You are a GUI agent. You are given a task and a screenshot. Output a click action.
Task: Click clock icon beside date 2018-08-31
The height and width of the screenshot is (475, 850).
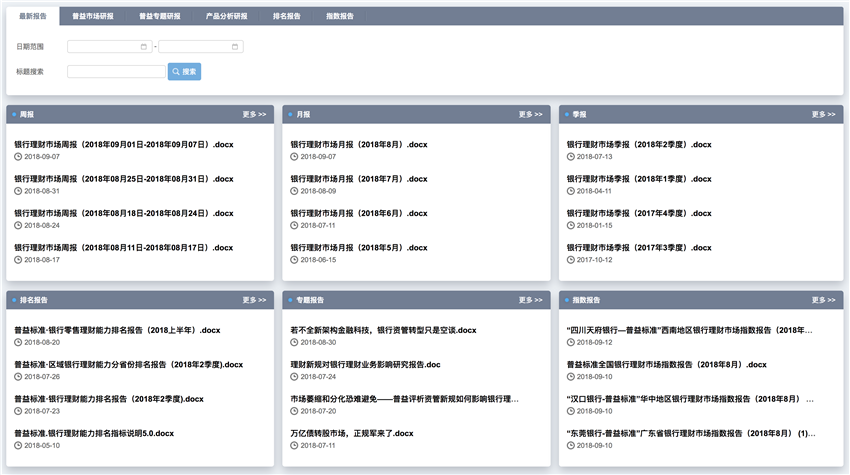[x=18, y=191]
